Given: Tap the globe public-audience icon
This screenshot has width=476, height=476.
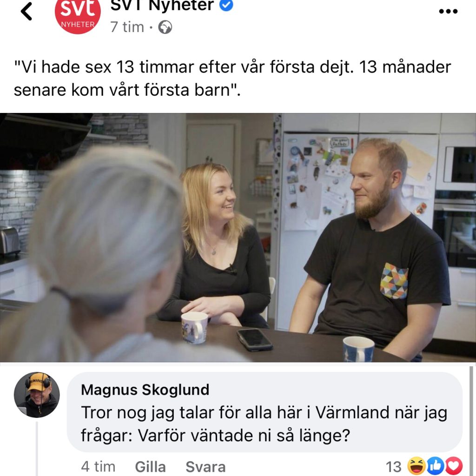Looking at the screenshot, I should tap(165, 27).
